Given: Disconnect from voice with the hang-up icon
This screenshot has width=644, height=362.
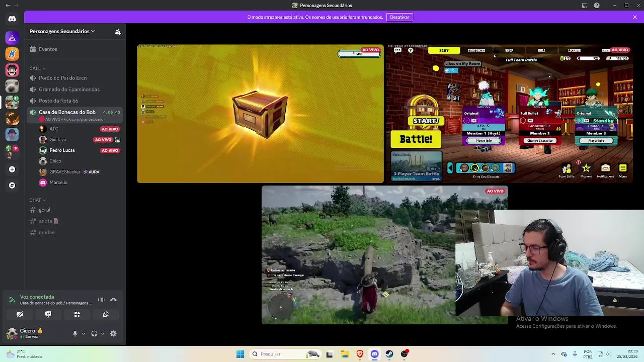Looking at the screenshot, I should point(113,300).
